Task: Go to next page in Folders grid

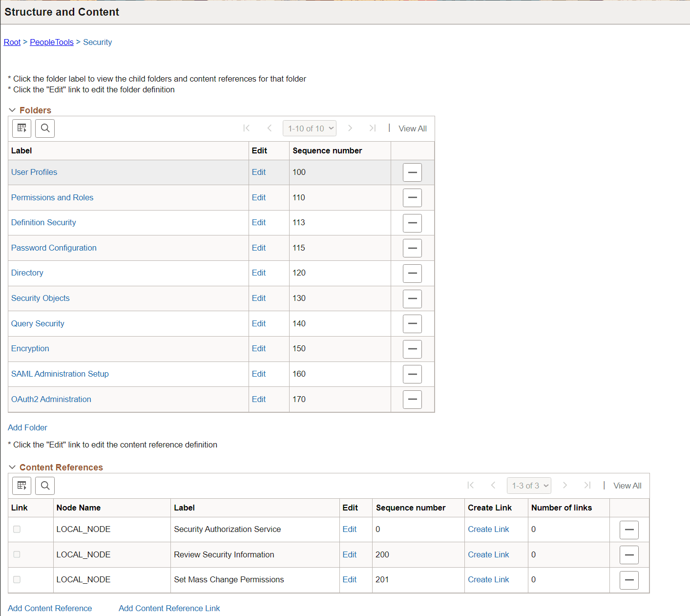Action: coord(350,128)
